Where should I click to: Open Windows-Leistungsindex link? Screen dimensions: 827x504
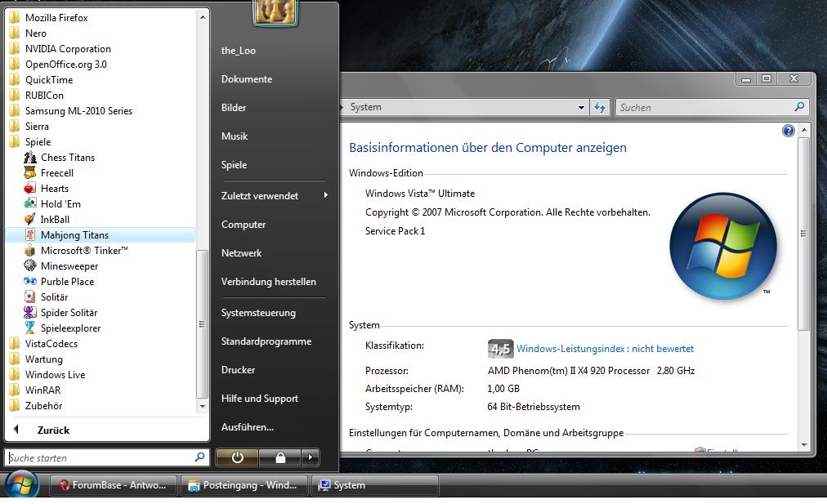point(605,349)
